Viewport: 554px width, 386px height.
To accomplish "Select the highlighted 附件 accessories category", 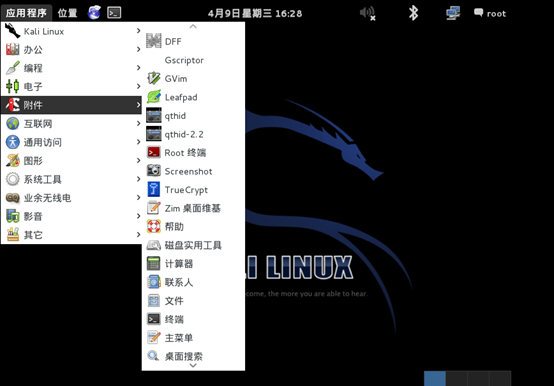I will [x=71, y=105].
